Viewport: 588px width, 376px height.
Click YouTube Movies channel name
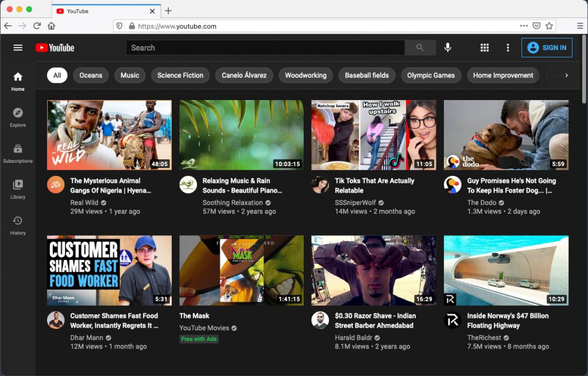point(204,328)
